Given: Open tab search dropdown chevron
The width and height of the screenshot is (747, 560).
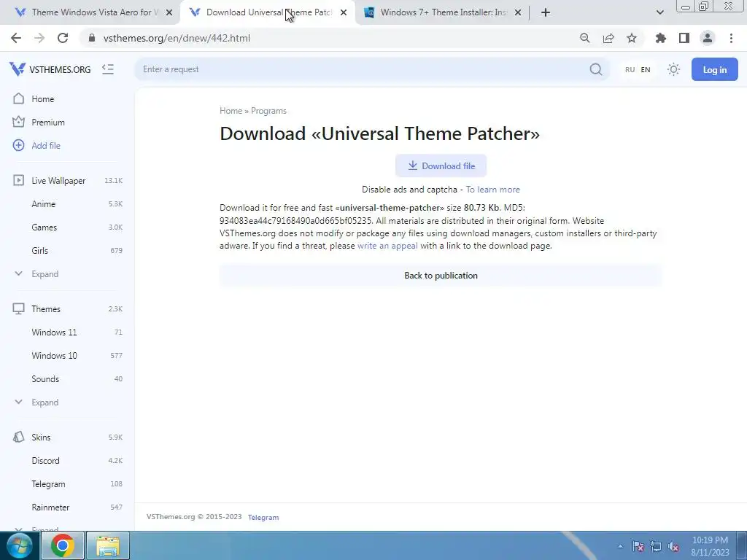Looking at the screenshot, I should (x=659, y=12).
